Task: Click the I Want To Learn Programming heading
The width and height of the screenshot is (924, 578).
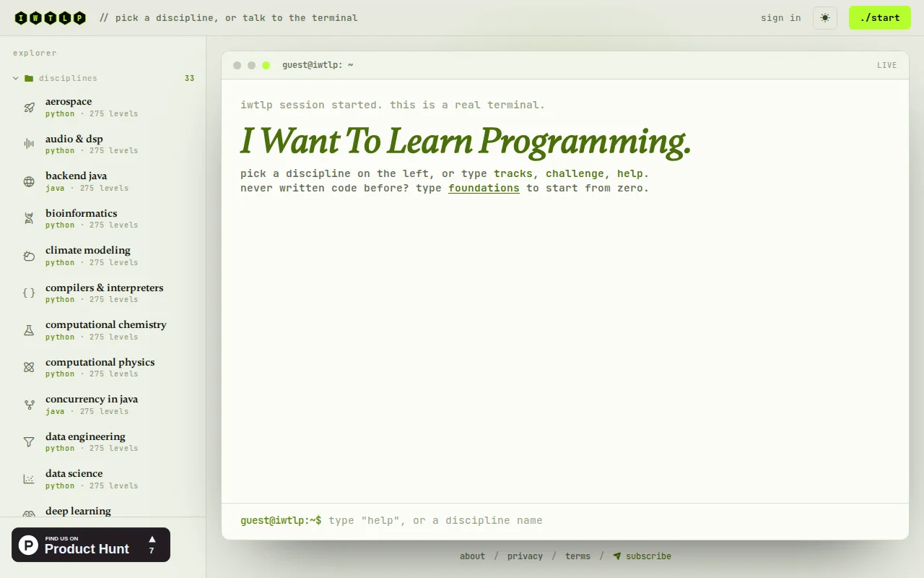Action: [x=466, y=142]
